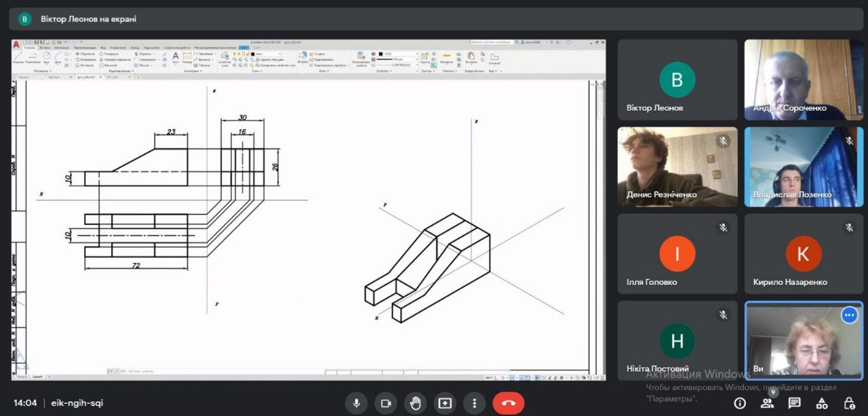Click the Вставить (paste) clipboard button
This screenshot has height=416, width=868.
coord(471,58)
